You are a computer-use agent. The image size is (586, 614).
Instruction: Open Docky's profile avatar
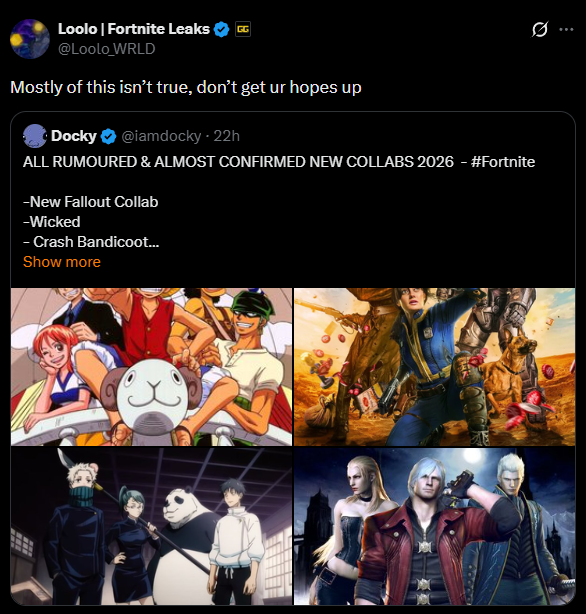(x=35, y=136)
